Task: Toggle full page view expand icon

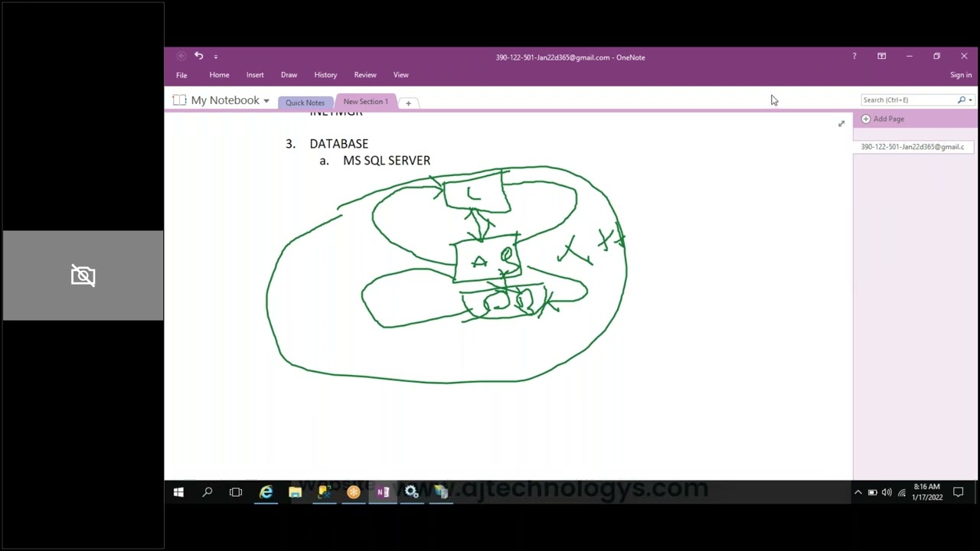Action: pos(841,123)
